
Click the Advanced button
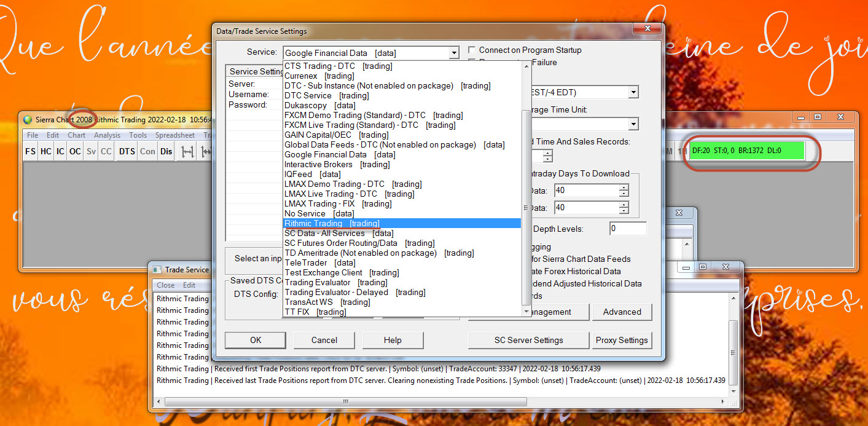622,312
